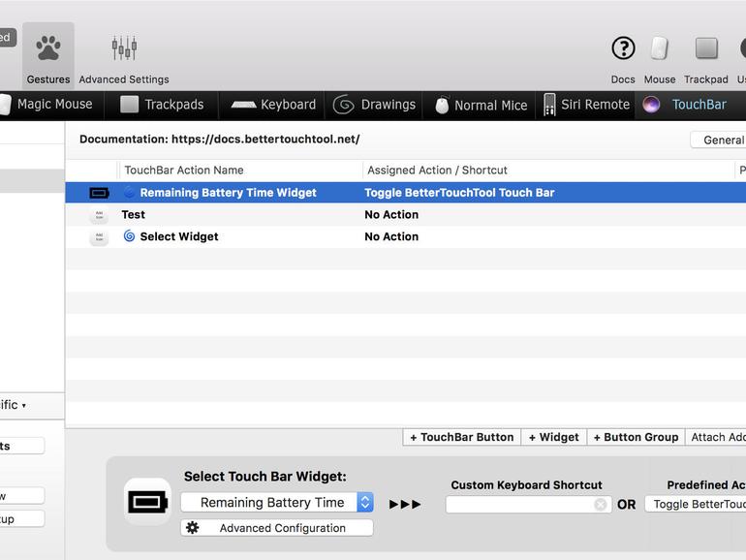Screen dimensions: 746x560
Task: Switch to the Siri Remote tab
Action: click(586, 105)
